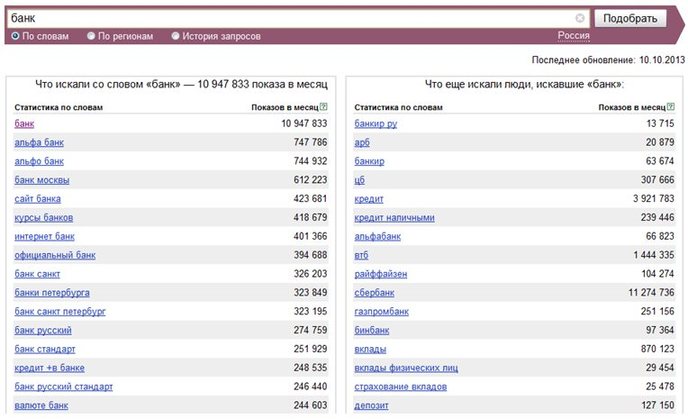Open the вклады физических лиц link
Screen dimensions: 688x419
(406, 368)
